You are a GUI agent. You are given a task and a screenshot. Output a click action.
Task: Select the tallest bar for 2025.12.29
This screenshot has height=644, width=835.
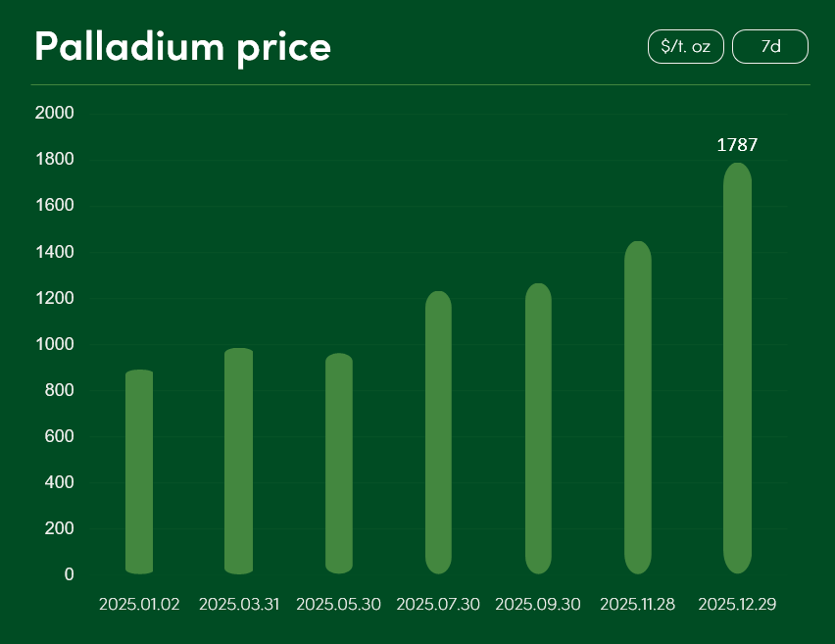[737, 368]
